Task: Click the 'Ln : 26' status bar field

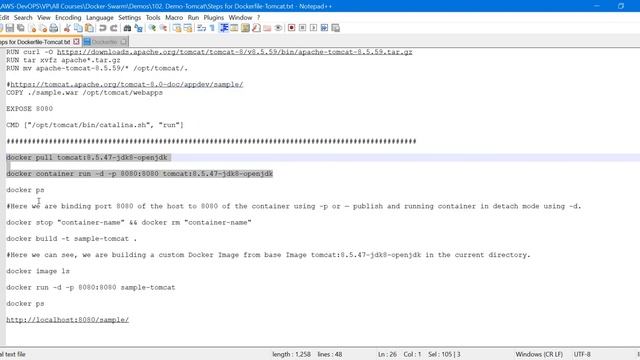Action: [x=387, y=354]
